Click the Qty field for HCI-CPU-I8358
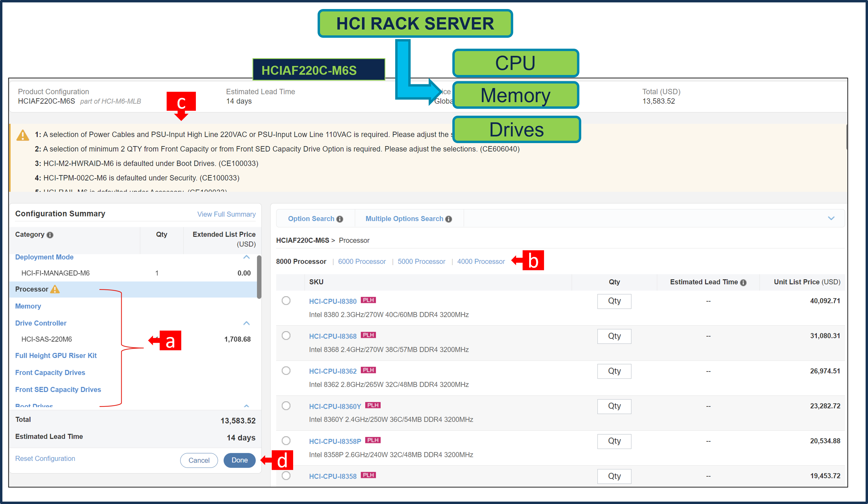The width and height of the screenshot is (868, 504). [614, 476]
